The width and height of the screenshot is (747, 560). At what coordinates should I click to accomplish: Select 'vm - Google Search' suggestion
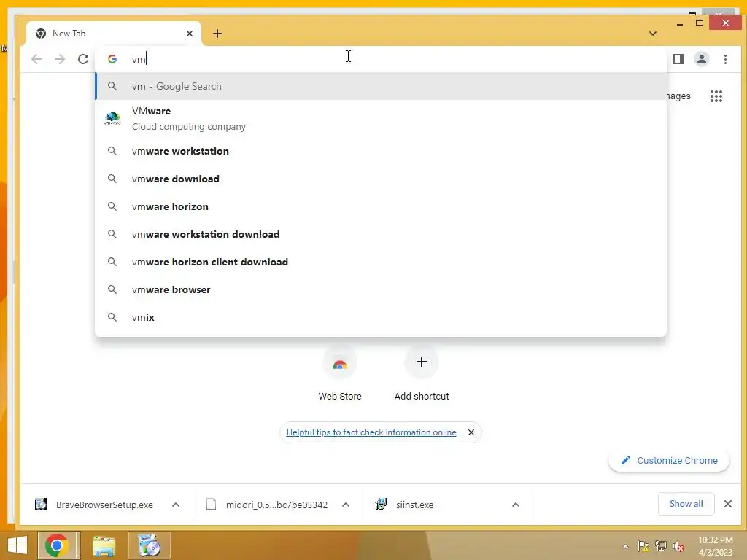[381, 86]
